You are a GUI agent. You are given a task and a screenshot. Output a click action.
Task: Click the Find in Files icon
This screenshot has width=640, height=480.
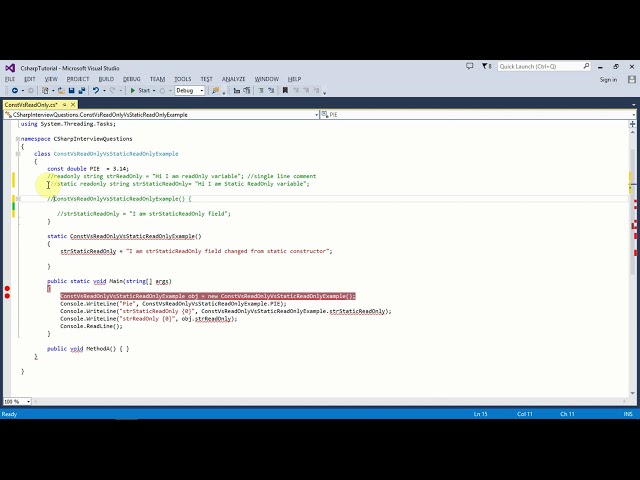pyautogui.click(x=216, y=91)
